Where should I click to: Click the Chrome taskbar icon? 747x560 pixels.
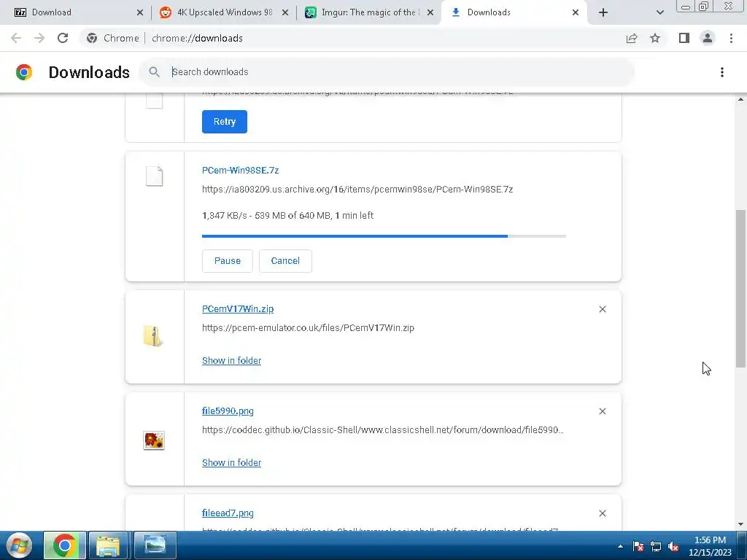65,545
